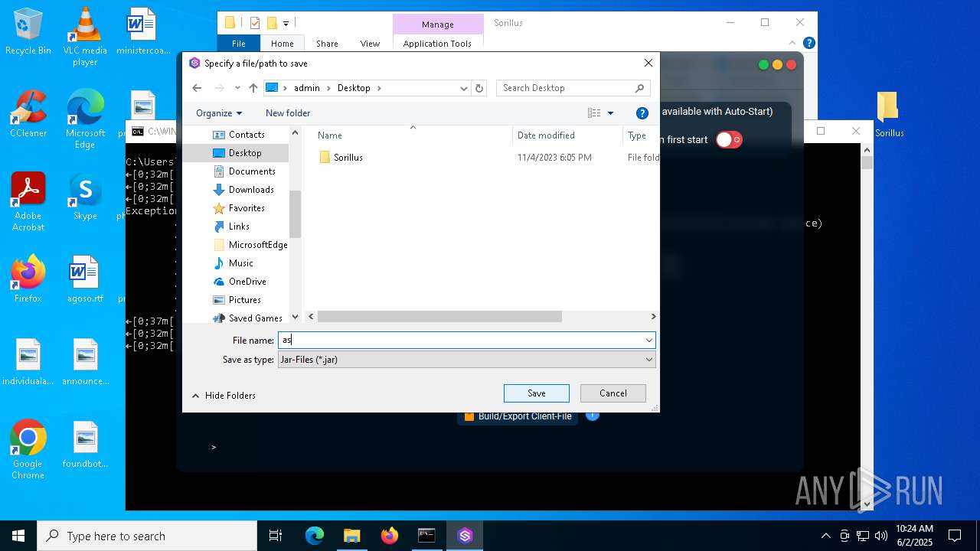Click Sorillus app icon in taskbar
Viewport: 980px width, 551px height.
pos(465,536)
